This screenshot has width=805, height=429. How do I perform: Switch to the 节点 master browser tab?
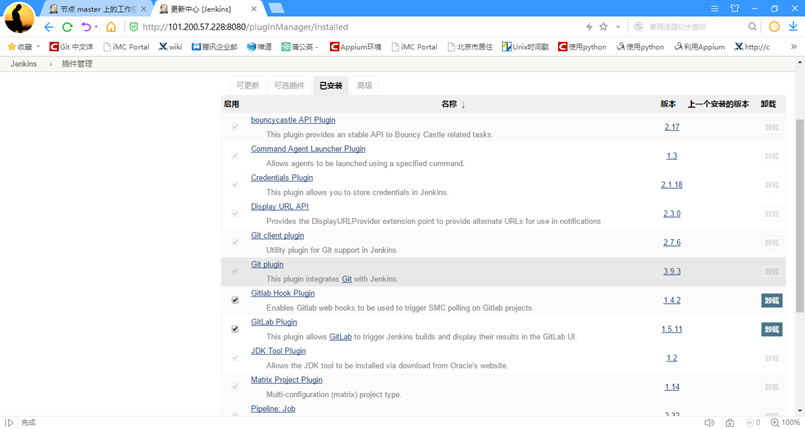click(x=98, y=9)
